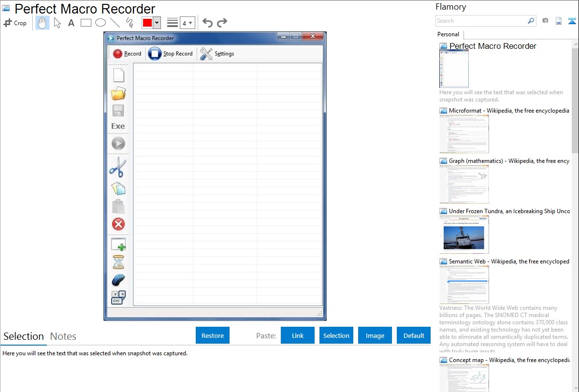
Task: Insert a wait with hourglass icon
Action: [x=118, y=262]
